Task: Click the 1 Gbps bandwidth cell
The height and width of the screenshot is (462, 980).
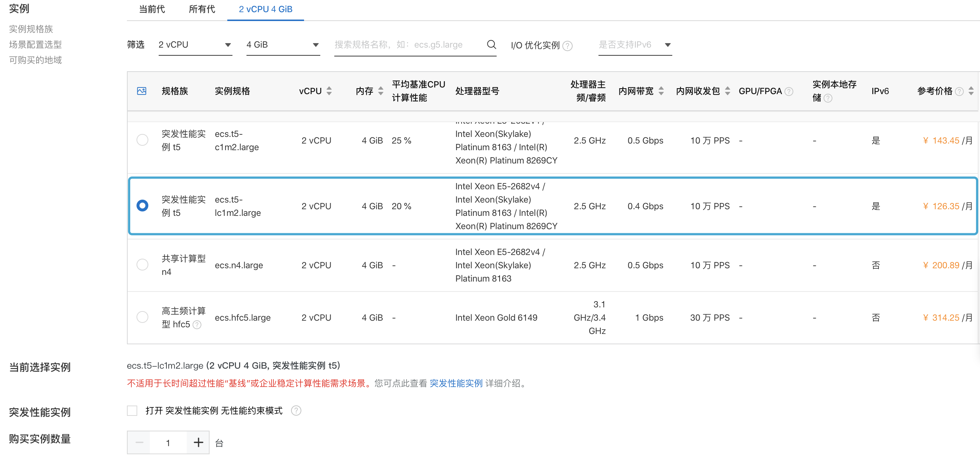Action: pos(649,317)
